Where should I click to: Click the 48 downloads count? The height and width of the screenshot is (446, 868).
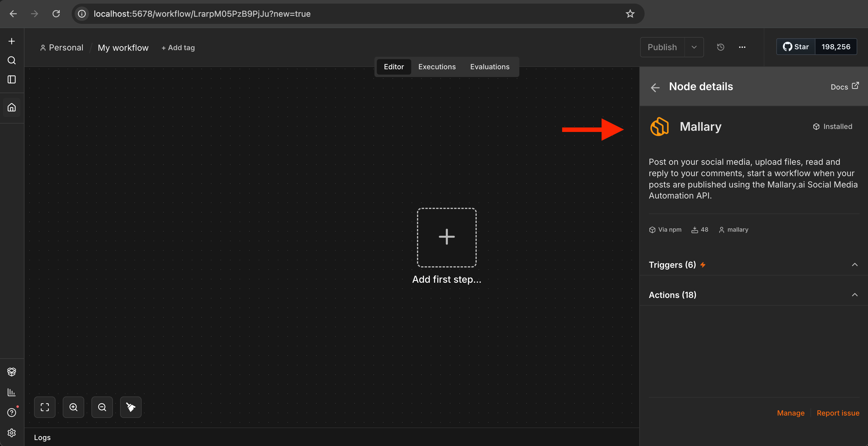coord(700,230)
